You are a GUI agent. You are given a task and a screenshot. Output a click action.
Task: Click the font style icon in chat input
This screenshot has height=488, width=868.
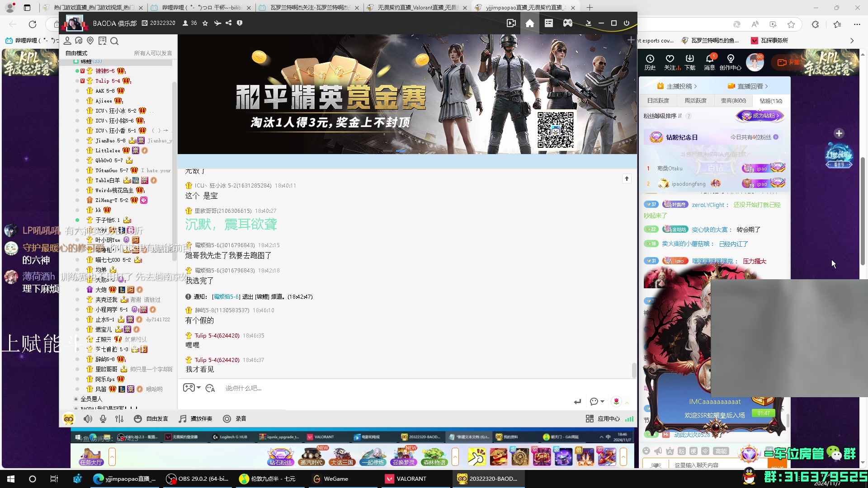(210, 388)
